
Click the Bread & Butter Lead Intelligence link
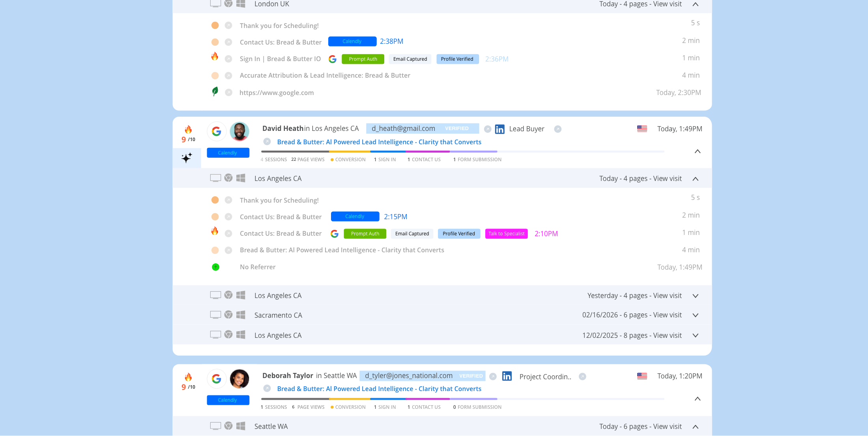379,142
